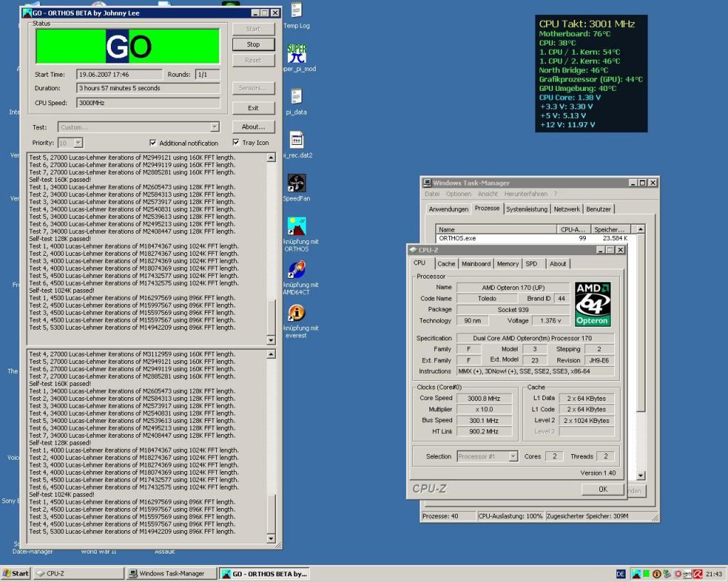The image size is (728, 582).
Task: Open the Optionen menu in Task-Manager
Action: pyautogui.click(x=459, y=194)
